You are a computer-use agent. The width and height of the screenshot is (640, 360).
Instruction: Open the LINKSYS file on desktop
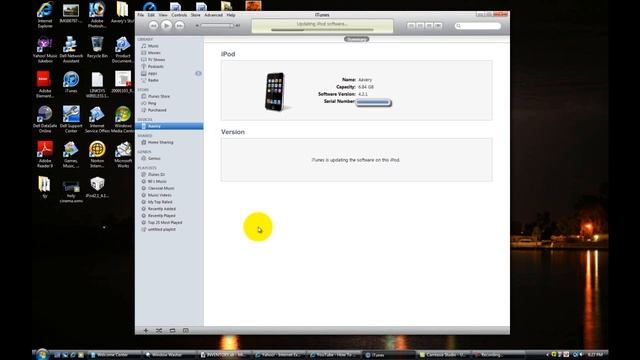97,85
